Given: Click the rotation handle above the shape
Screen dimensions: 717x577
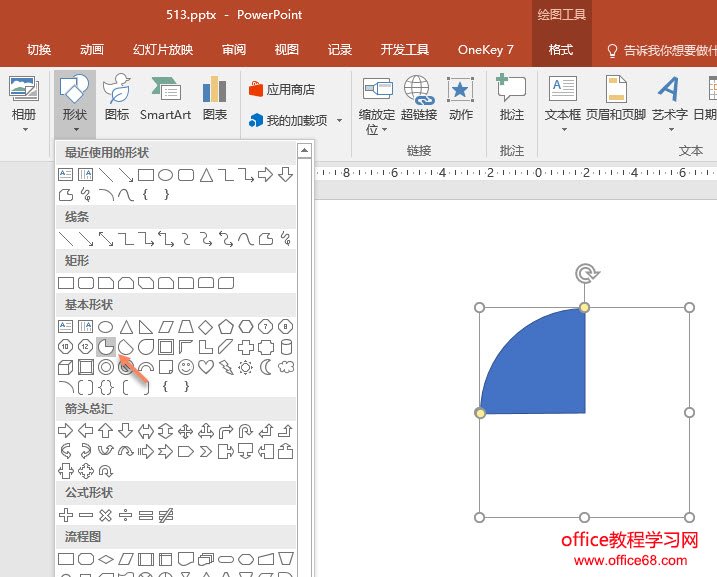Looking at the screenshot, I should 585,273.
